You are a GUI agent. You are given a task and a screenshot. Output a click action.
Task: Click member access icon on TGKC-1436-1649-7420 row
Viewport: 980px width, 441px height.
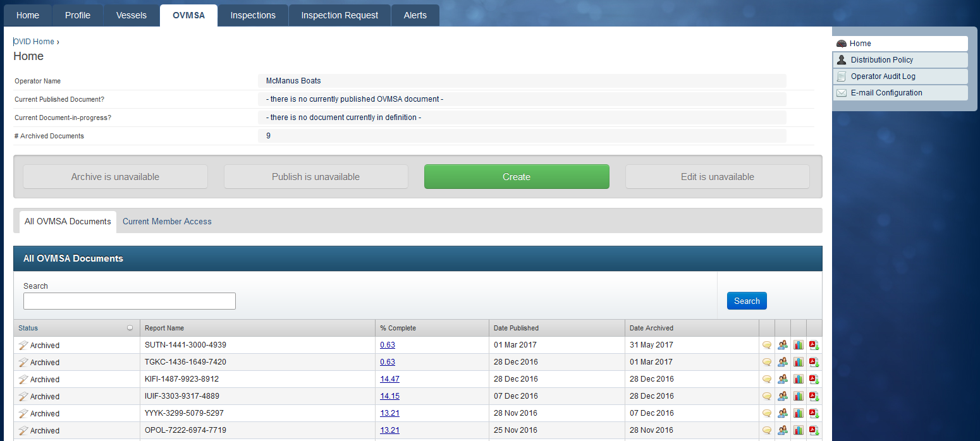click(783, 362)
